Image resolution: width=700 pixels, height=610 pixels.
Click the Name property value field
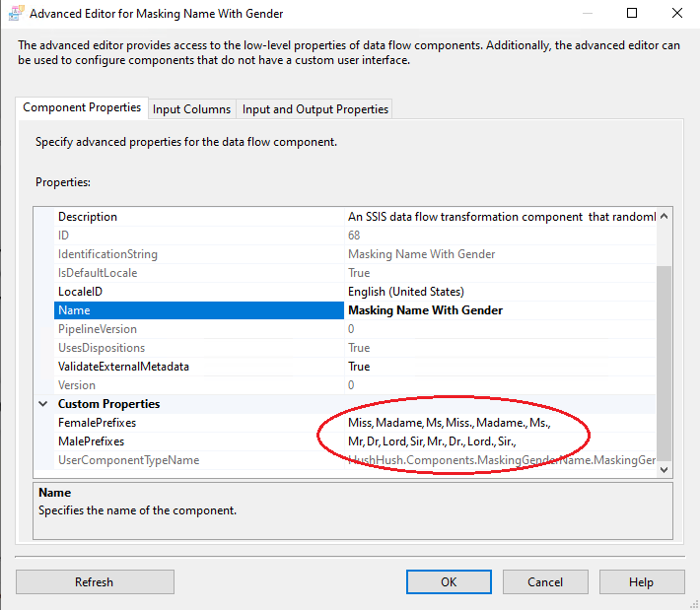[x=493, y=310]
